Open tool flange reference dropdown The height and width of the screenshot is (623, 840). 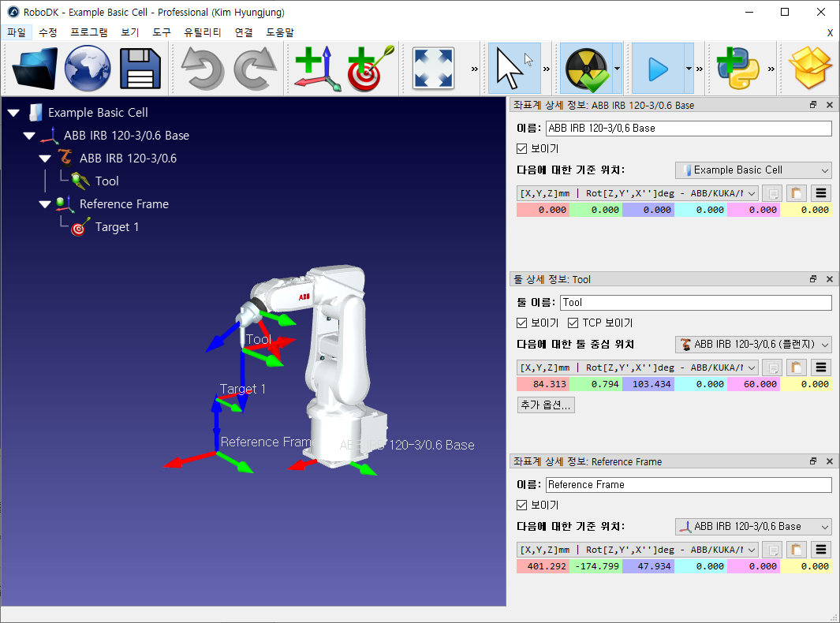click(x=753, y=345)
